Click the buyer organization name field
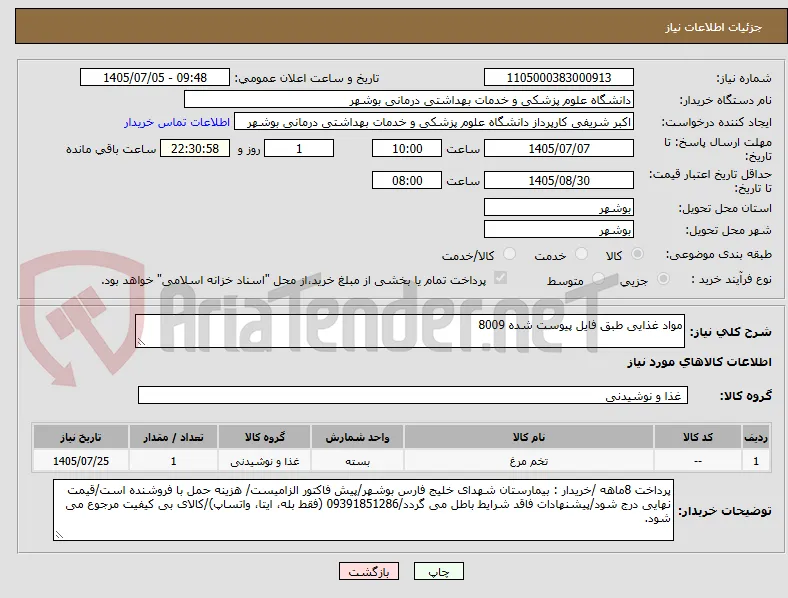Screen dimensions: 788x598 pos(409,99)
